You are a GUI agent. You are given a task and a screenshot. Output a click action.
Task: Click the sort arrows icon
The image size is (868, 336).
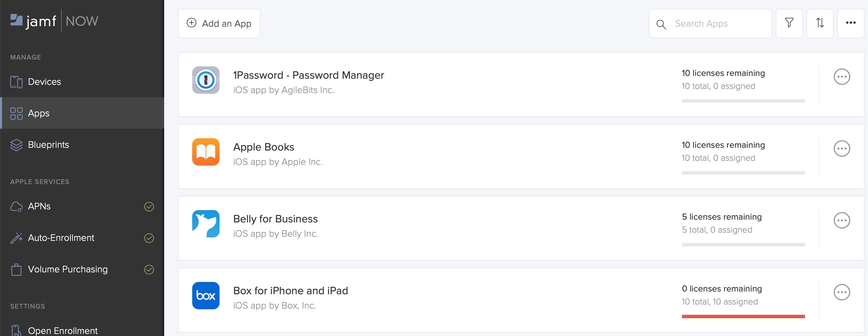coord(820,23)
